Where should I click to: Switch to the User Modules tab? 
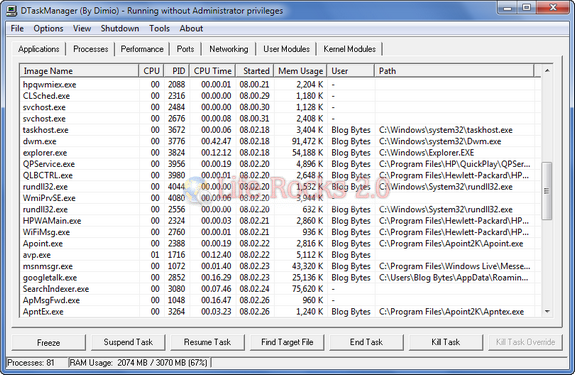(286, 49)
